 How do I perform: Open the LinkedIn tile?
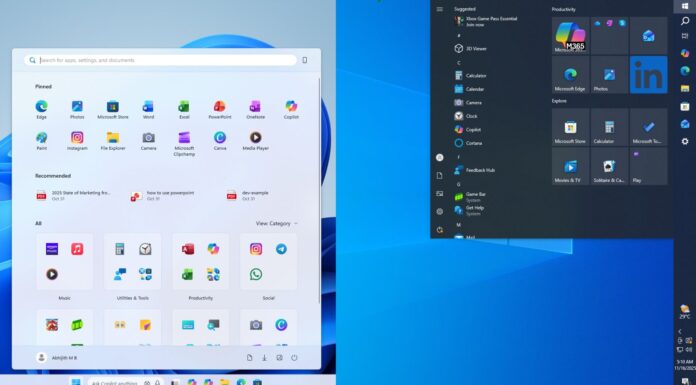(x=649, y=75)
